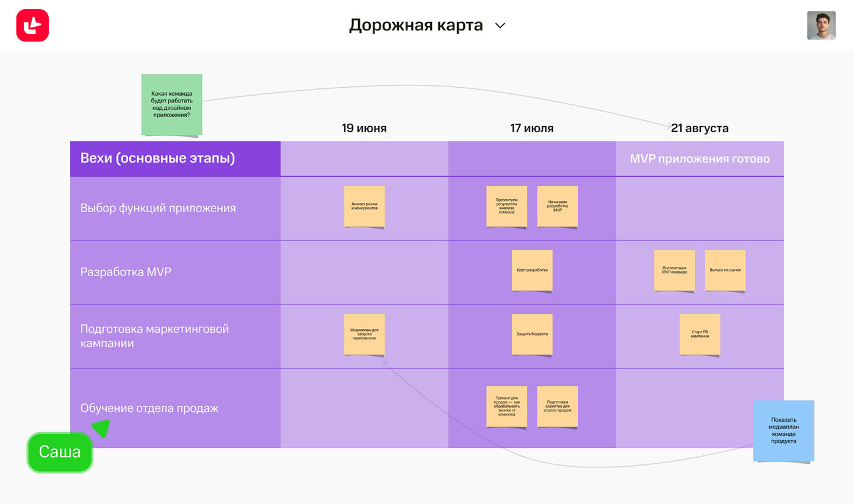Viewport: 854px width, 504px height.
Task: Click the 19 июня date heading
Action: point(364,128)
